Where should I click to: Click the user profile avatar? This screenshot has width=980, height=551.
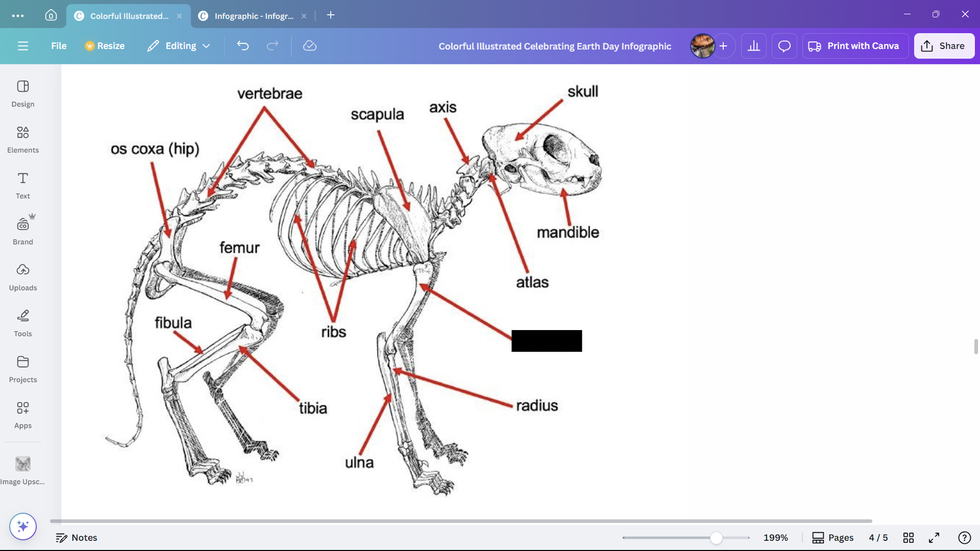702,46
